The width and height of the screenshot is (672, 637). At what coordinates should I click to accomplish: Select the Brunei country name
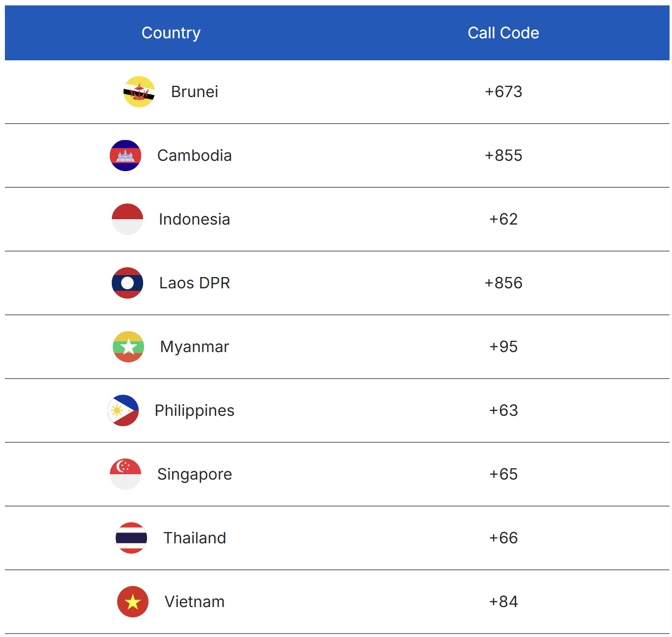point(195,92)
